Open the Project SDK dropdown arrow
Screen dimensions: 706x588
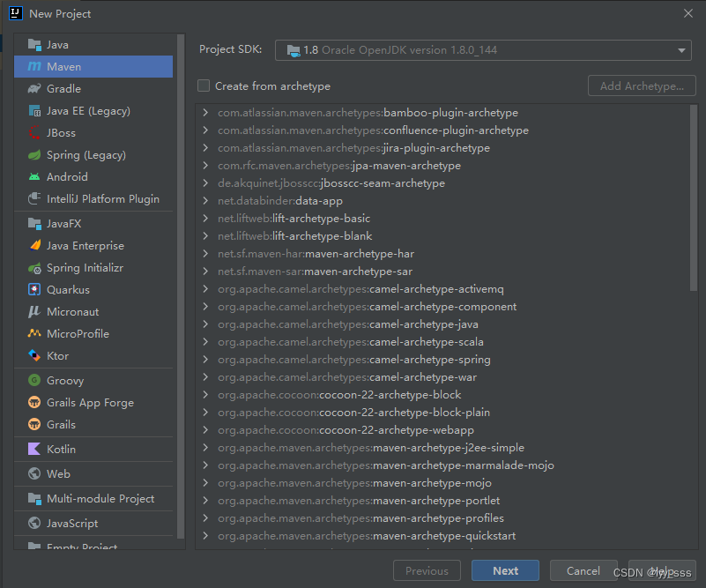coord(681,50)
